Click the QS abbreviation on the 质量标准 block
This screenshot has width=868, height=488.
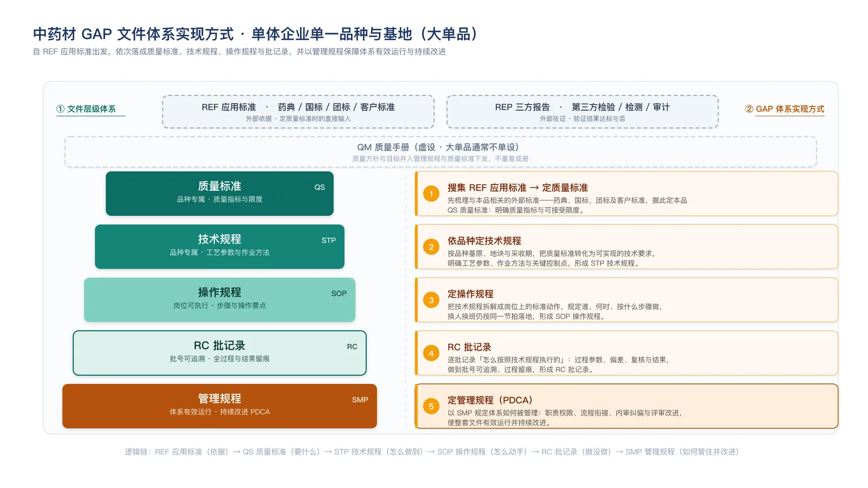click(x=320, y=187)
